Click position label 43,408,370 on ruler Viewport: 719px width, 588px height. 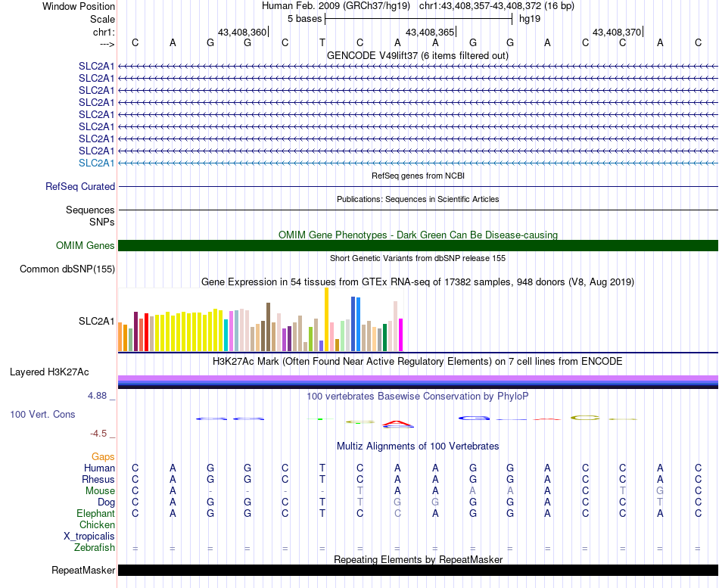click(617, 32)
